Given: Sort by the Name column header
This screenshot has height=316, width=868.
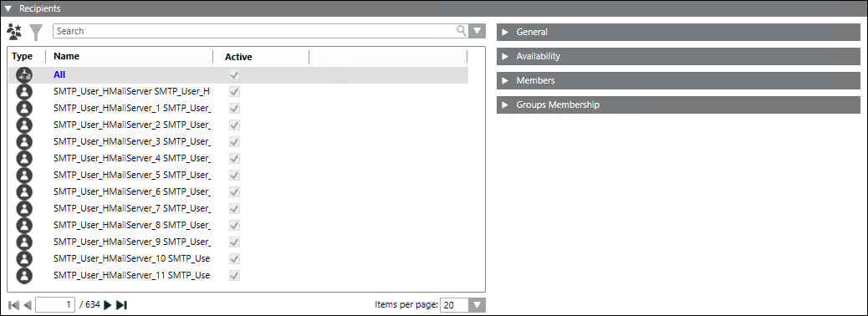Looking at the screenshot, I should pyautogui.click(x=66, y=57).
